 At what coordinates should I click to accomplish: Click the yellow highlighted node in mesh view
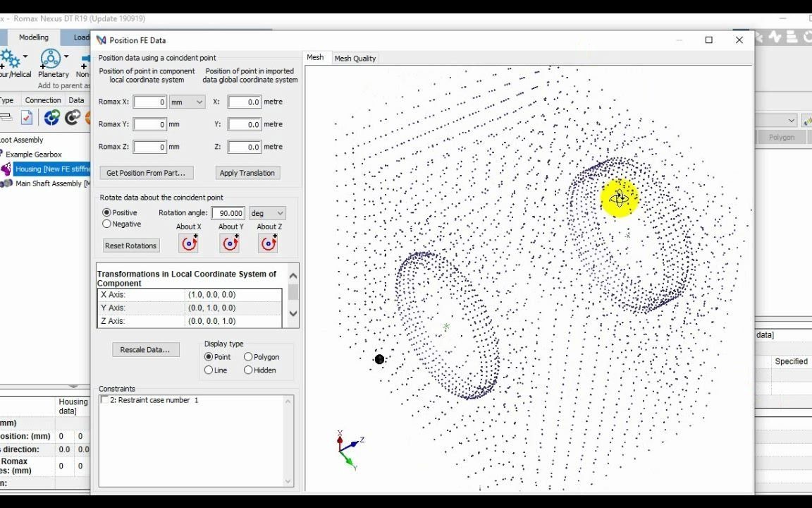point(620,198)
